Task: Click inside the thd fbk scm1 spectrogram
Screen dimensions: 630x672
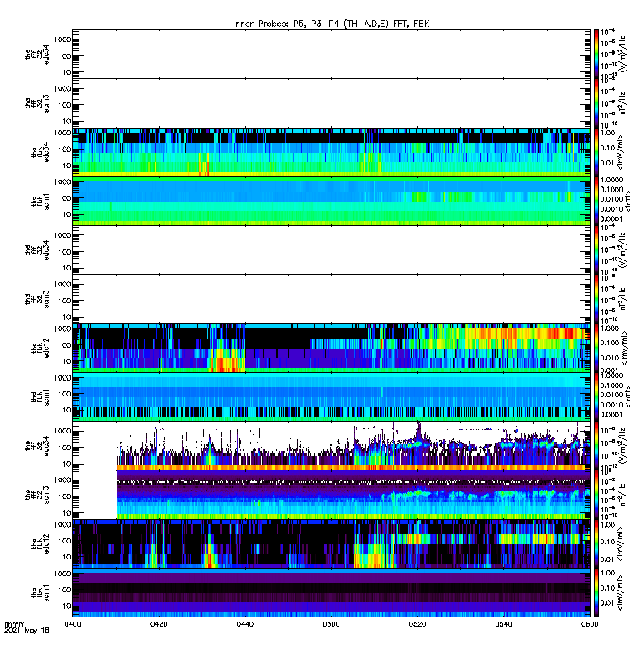Action: point(331,396)
